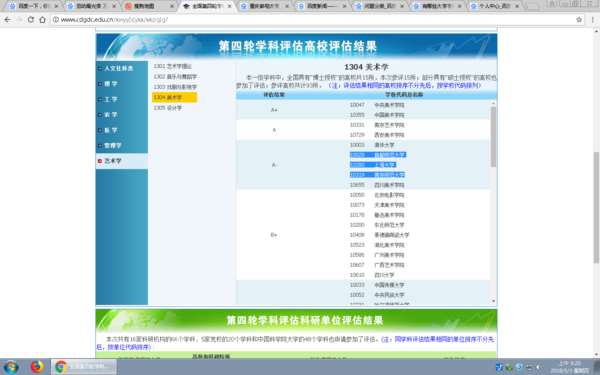Click the 10052 中央民族大学 row
The width and height of the screenshot is (600, 375).
[x=377, y=295]
